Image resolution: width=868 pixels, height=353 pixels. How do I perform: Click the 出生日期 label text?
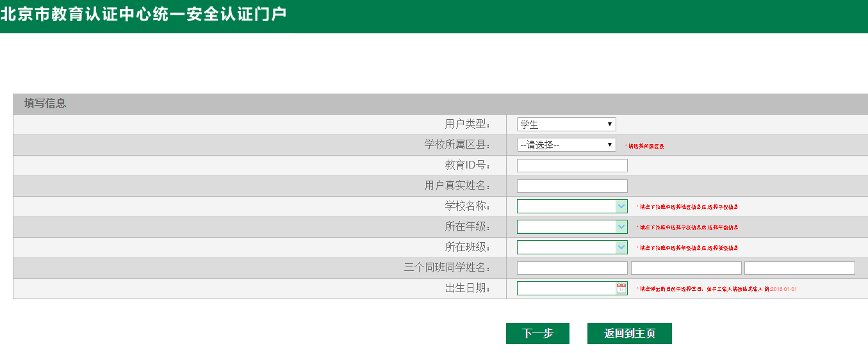tap(468, 288)
